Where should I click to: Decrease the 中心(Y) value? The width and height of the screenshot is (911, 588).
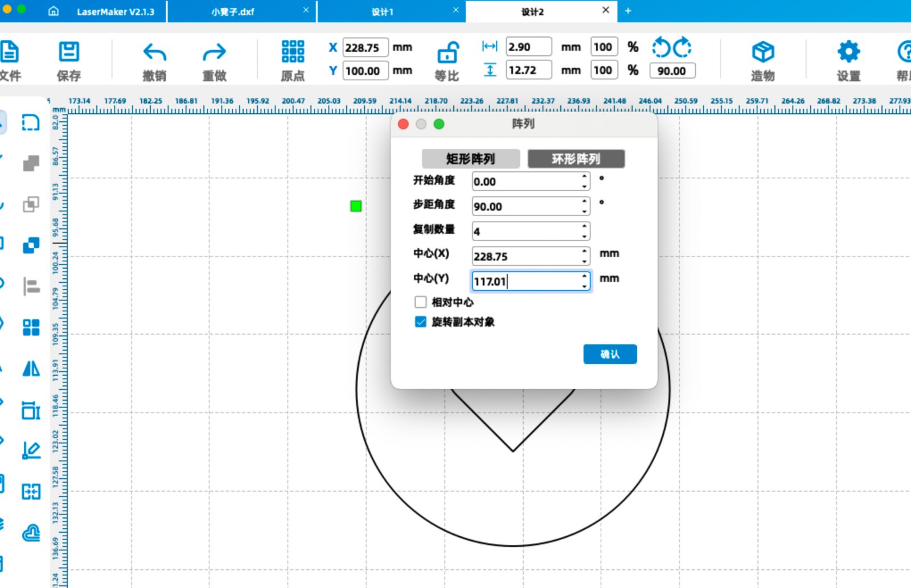[585, 286]
